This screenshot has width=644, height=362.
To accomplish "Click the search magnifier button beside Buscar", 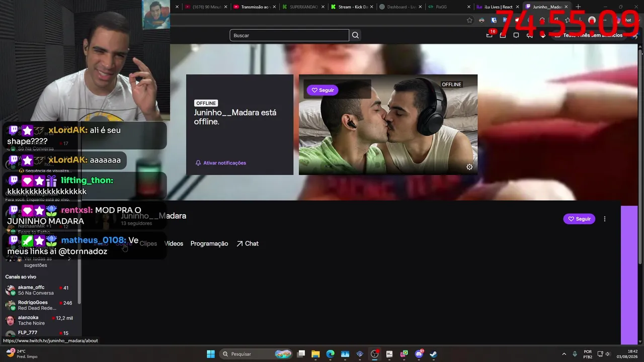I will pos(355,35).
